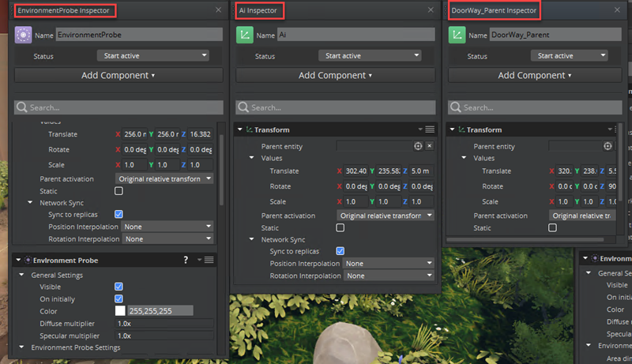This screenshot has width=632, height=364.
Task: Toggle Static checkbox in Ai Inspector
Action: click(x=340, y=227)
